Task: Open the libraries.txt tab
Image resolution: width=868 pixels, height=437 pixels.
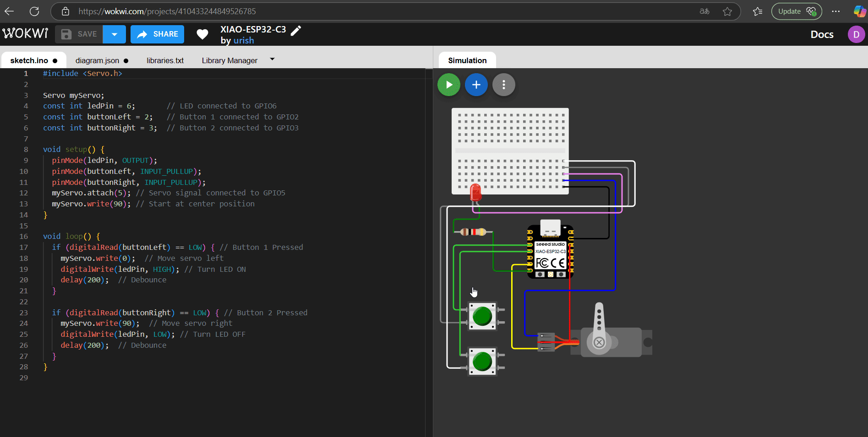Action: pyautogui.click(x=165, y=60)
